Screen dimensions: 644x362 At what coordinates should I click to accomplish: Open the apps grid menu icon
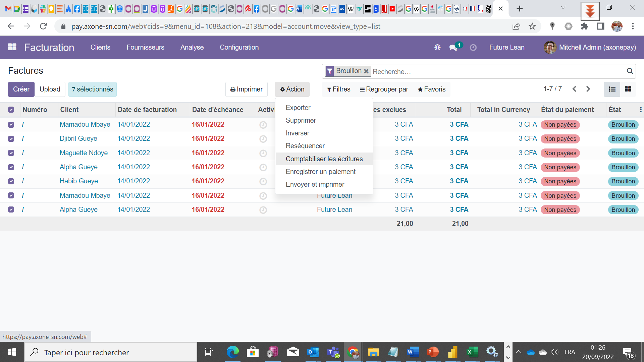(12, 47)
